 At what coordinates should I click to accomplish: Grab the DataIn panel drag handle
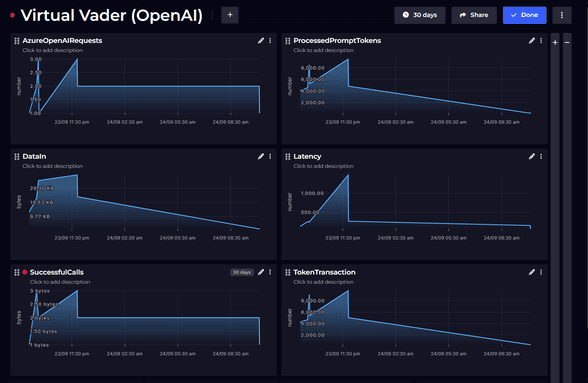coord(16,157)
